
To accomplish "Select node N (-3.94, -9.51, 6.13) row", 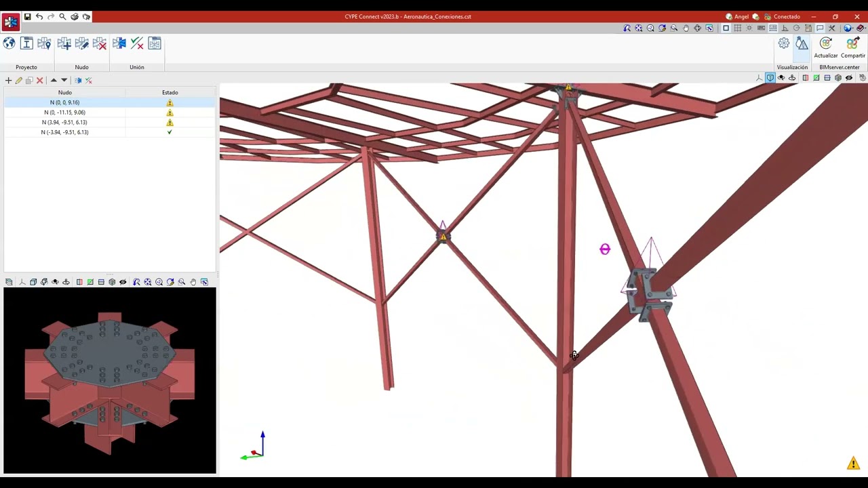I will click(109, 132).
